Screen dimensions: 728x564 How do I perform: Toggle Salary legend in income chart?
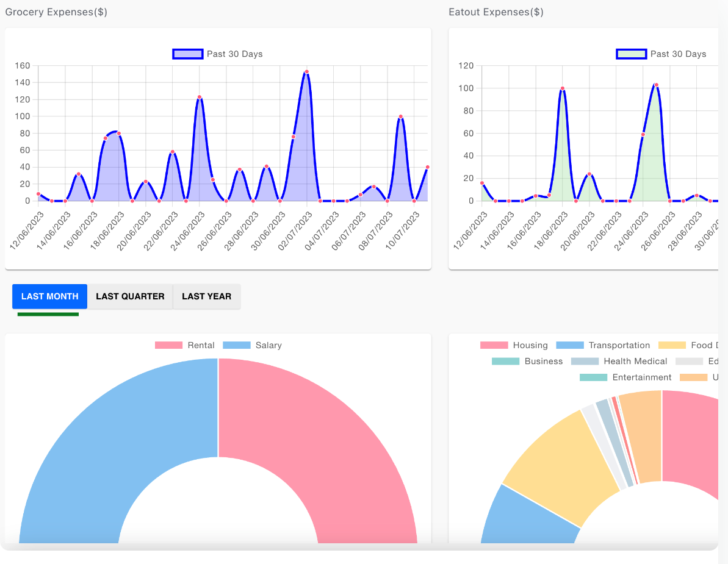pyautogui.click(x=252, y=345)
